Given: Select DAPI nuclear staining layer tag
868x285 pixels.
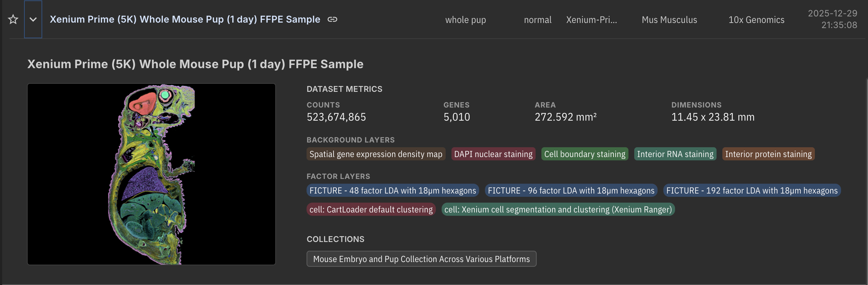Looking at the screenshot, I should [x=493, y=154].
